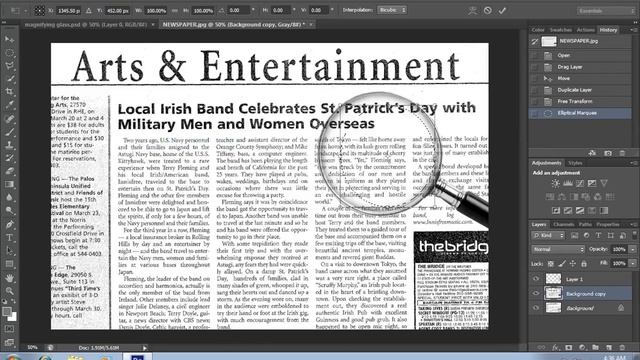Select the Rectangle shape tool

pyautogui.click(x=9, y=264)
